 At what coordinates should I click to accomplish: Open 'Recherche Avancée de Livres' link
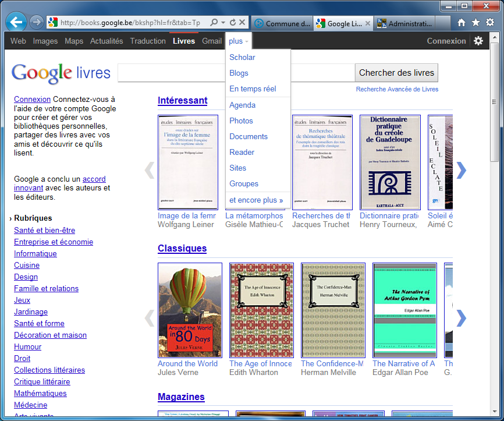(x=397, y=89)
